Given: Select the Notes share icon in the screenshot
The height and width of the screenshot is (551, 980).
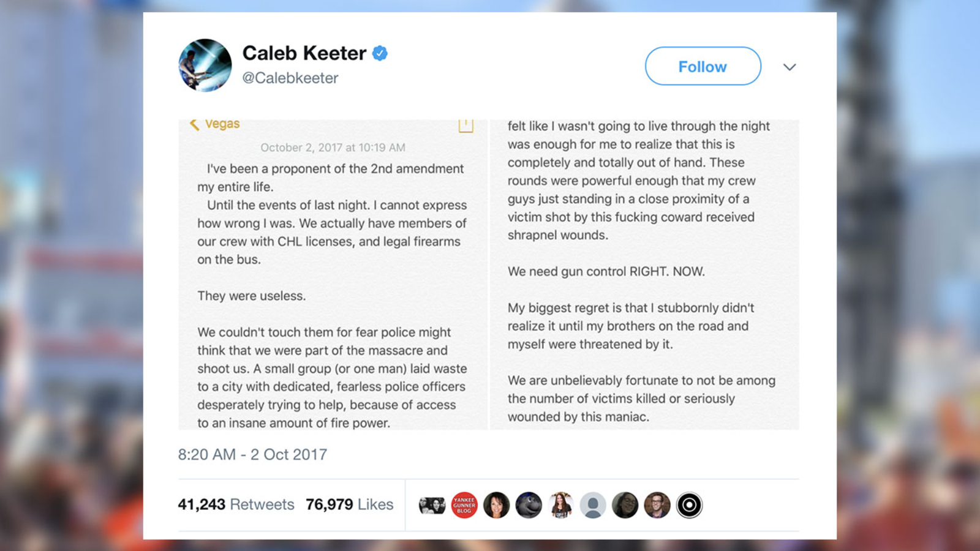Looking at the screenshot, I should coord(466,124).
